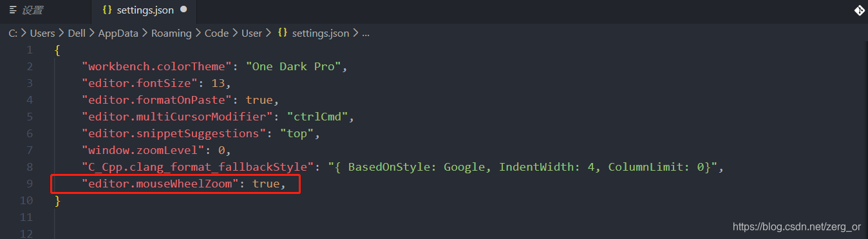Click the "window.zoomLevel" key

143,150
